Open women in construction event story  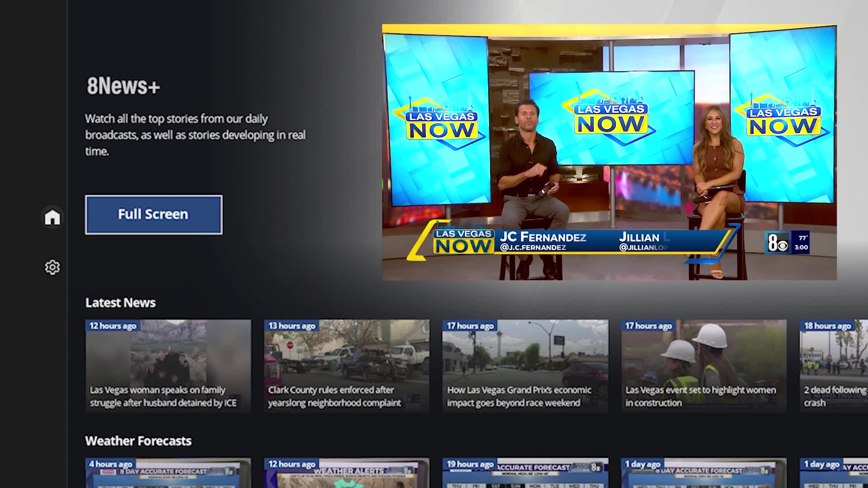(x=704, y=366)
